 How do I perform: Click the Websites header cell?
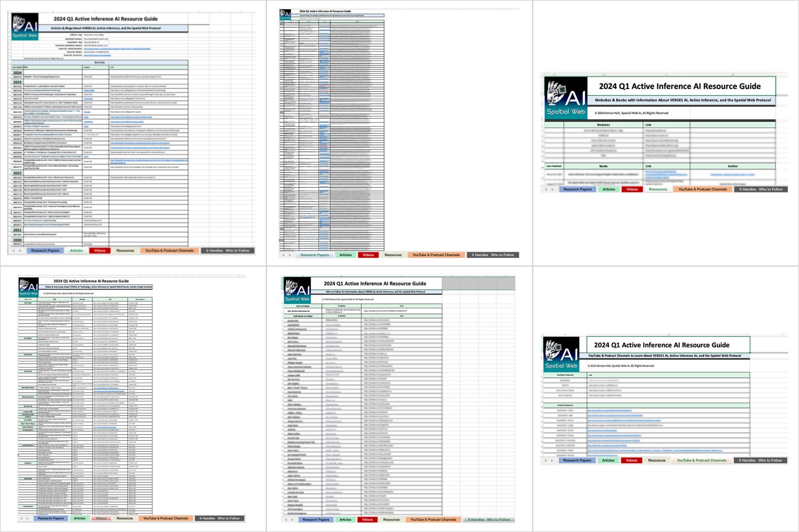coord(603,125)
